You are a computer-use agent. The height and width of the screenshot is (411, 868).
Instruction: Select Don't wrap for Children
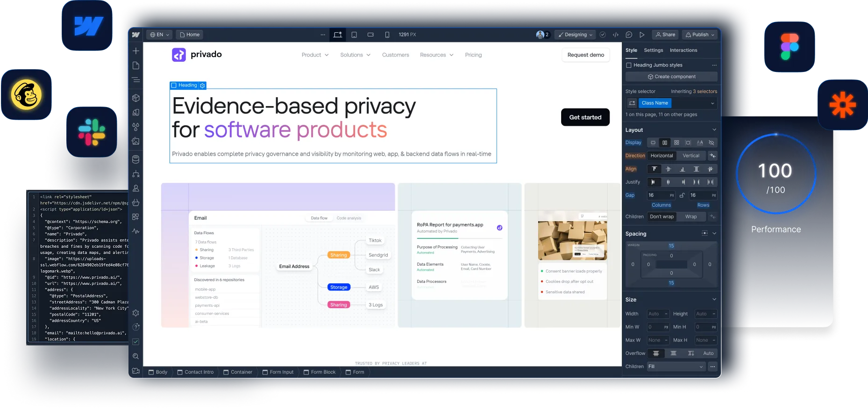[662, 216]
